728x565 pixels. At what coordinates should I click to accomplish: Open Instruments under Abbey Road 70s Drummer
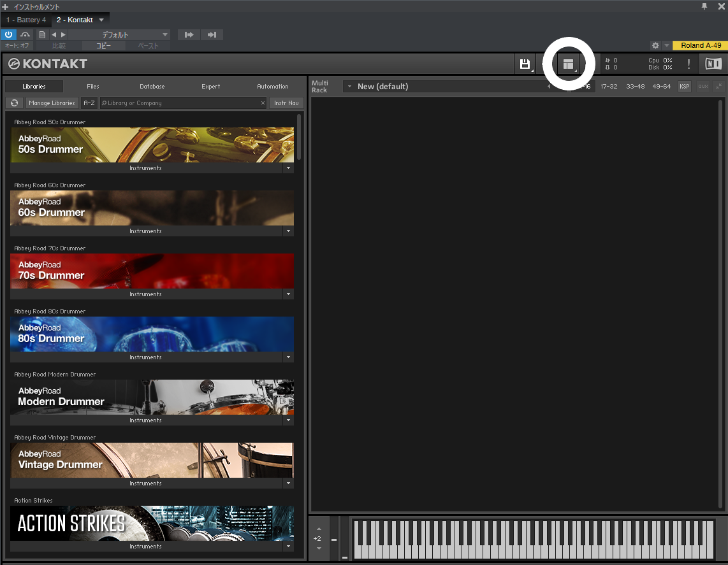pos(146,294)
